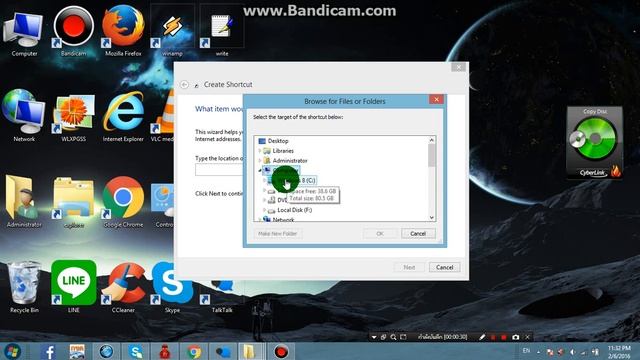
Task: Open the CCleaner desktop shortcut
Action: [123, 287]
